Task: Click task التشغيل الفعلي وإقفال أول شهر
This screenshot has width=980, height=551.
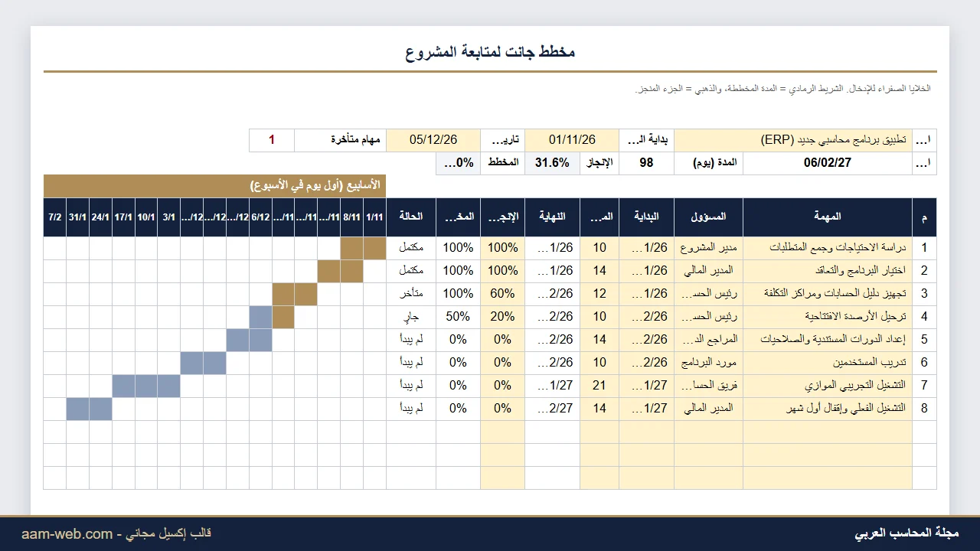Action: click(828, 409)
